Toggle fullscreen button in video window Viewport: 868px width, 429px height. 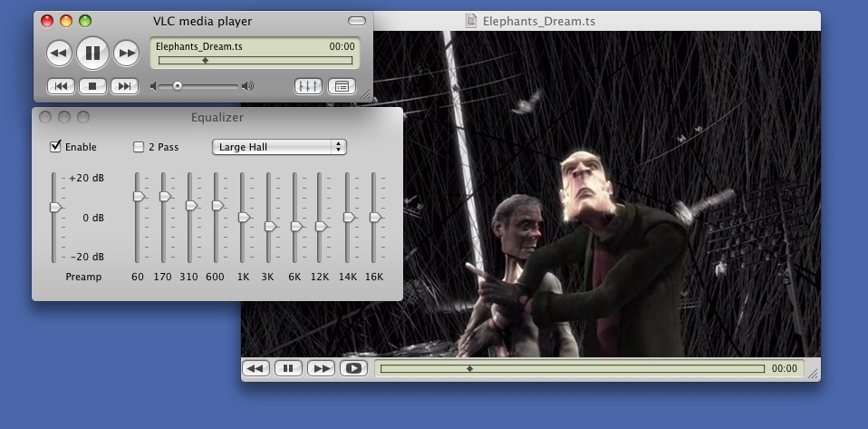(x=353, y=368)
